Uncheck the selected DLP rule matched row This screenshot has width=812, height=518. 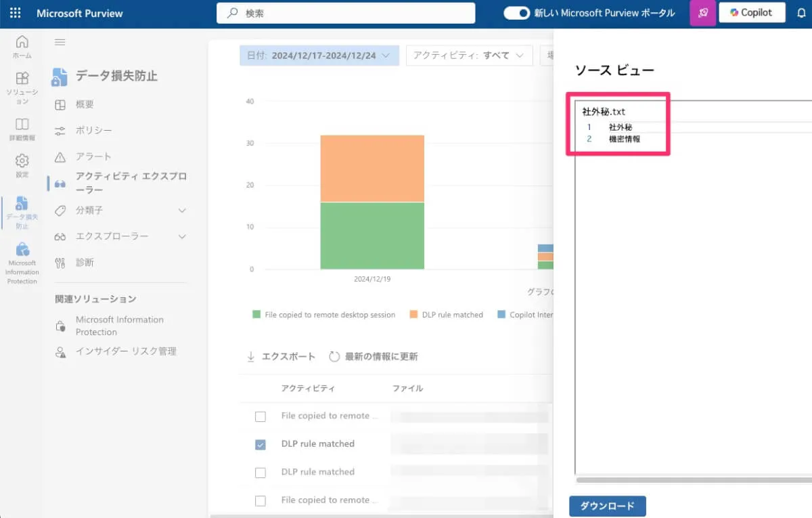coord(261,444)
